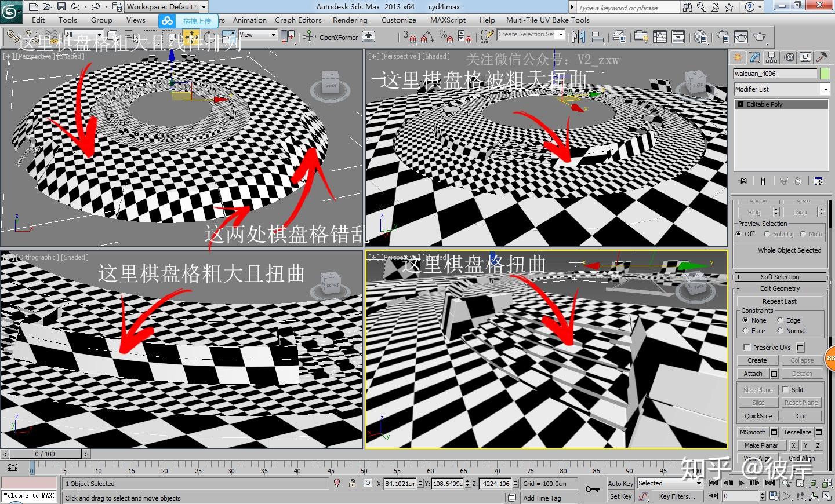Click the Set Keys large key icon
835x504 pixels.
(592, 490)
